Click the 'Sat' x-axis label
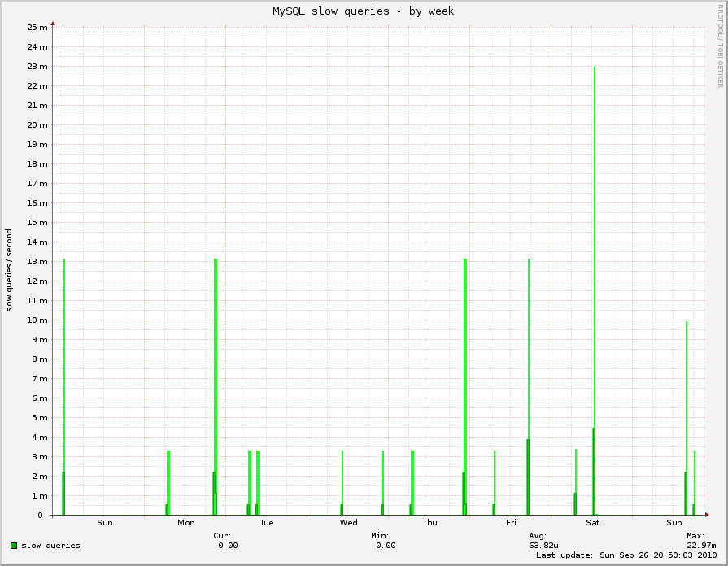The image size is (728, 566). (593, 523)
